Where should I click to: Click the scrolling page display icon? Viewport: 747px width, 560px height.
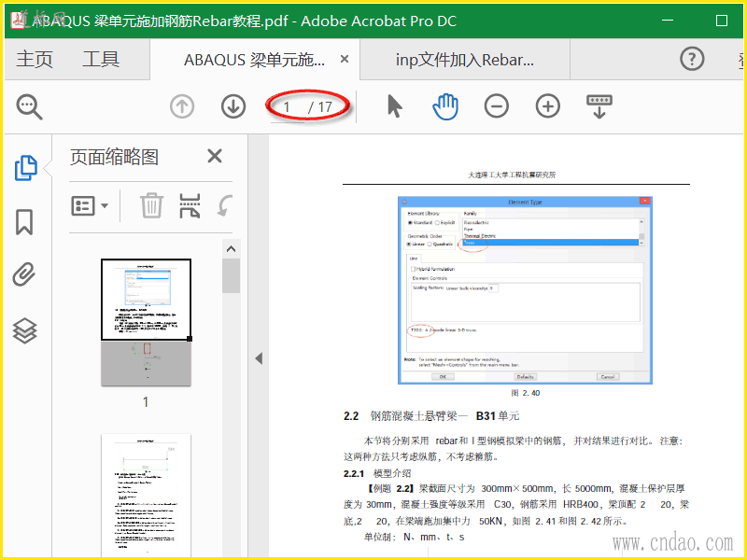599,106
